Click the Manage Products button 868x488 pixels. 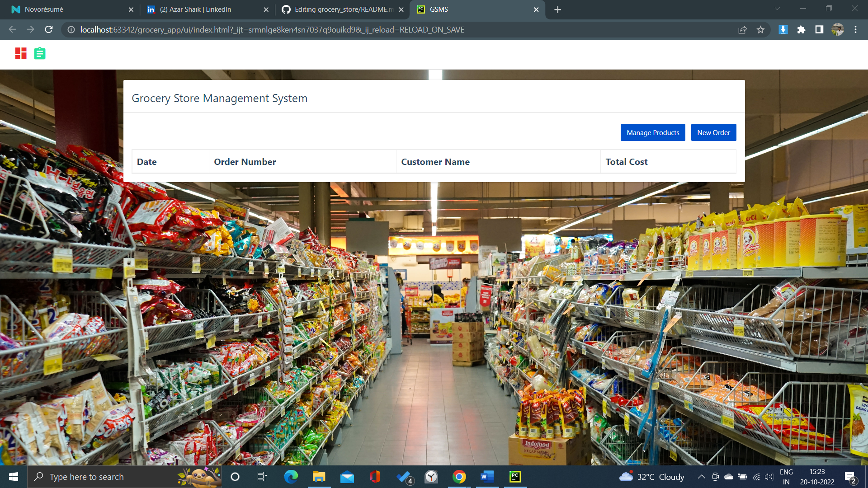coord(653,132)
